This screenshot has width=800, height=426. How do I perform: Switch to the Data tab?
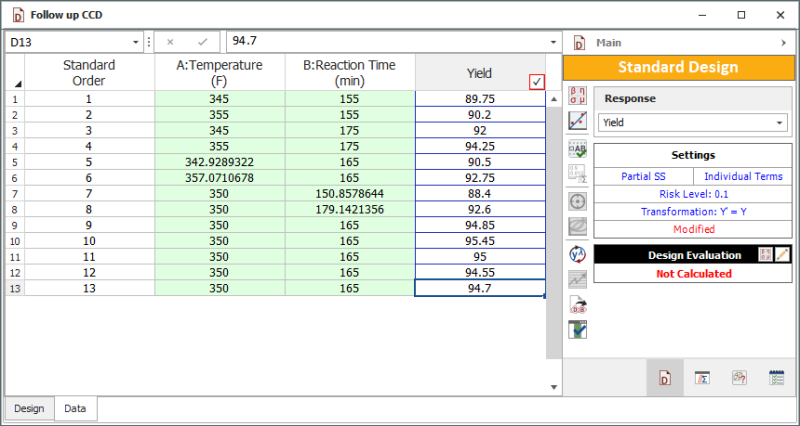(75, 408)
